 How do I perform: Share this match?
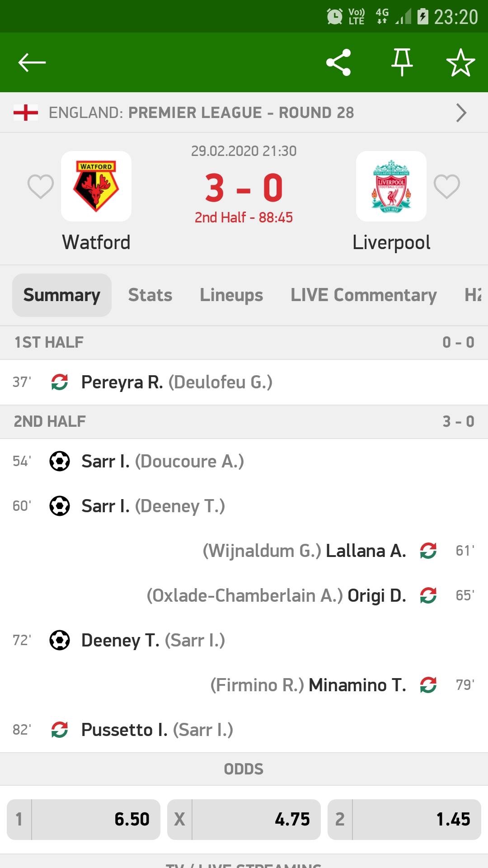(x=338, y=62)
